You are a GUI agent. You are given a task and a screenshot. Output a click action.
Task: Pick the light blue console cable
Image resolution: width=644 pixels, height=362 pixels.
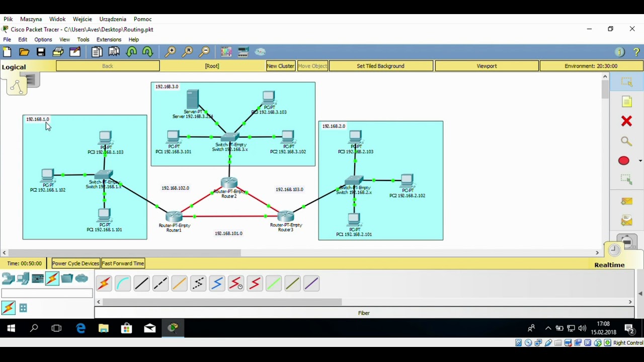(x=123, y=284)
